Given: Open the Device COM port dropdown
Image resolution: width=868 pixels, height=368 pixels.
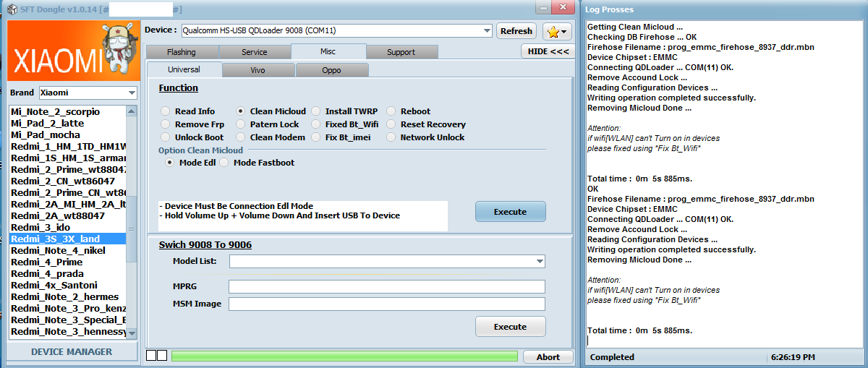Looking at the screenshot, I should [486, 30].
